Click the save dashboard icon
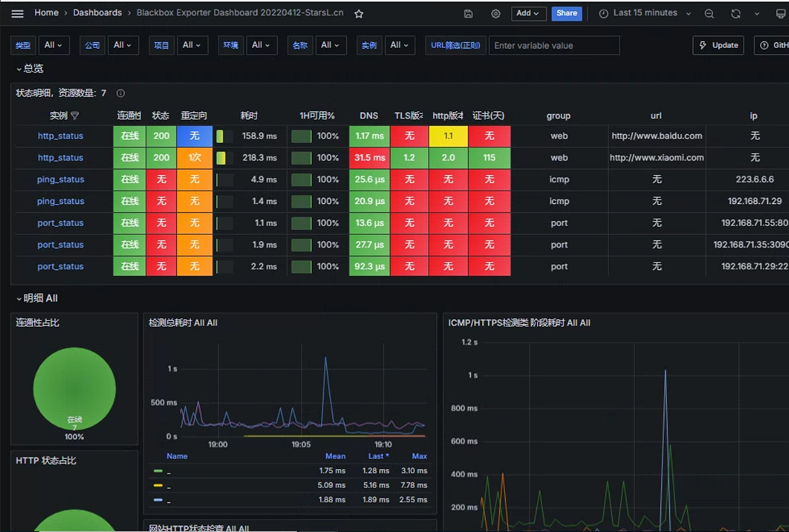Image resolution: width=789 pixels, height=532 pixels. coord(468,13)
